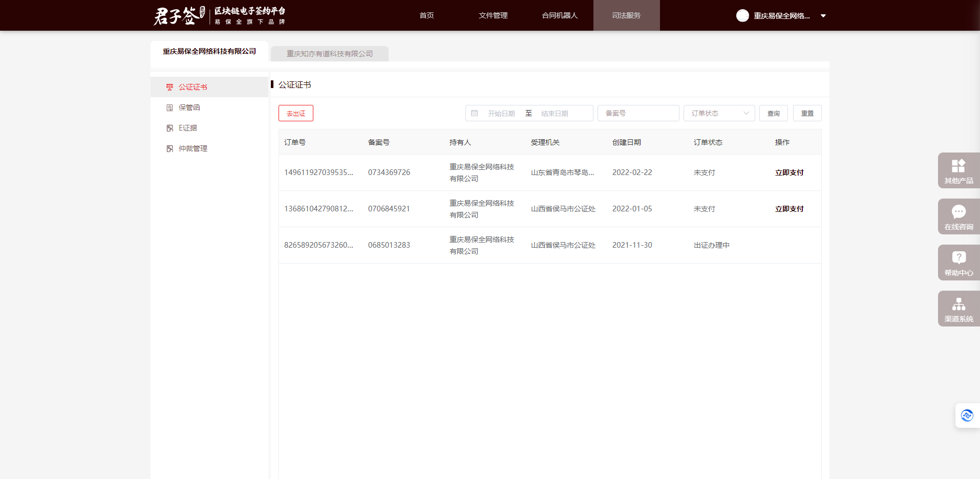The image size is (980, 479).
Task: Open the 首页 navigation tab
Action: [427, 15]
